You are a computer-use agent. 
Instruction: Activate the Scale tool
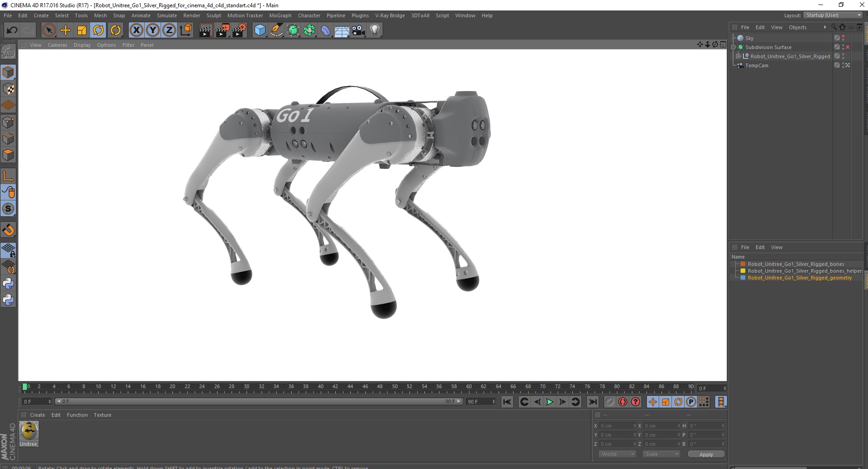pos(82,30)
